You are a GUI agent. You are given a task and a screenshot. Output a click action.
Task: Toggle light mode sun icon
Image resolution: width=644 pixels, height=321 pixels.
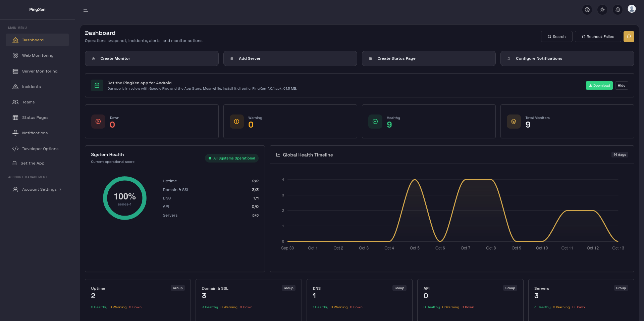(602, 10)
